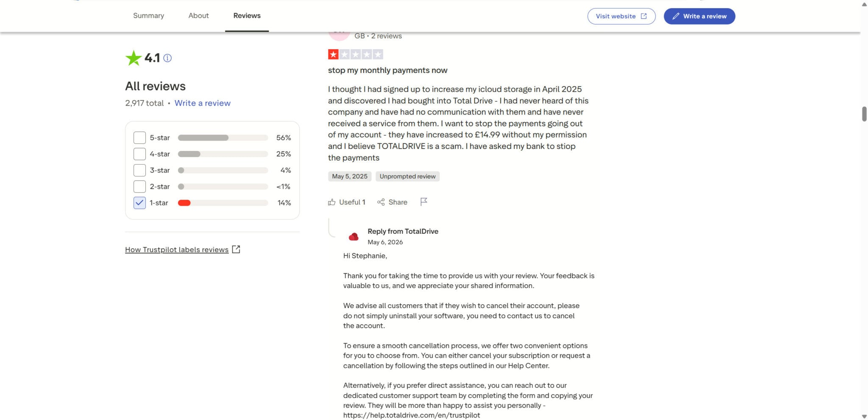Click the TotalDrive red cloud logo in reply
The width and height of the screenshot is (868, 420).
coord(353,237)
